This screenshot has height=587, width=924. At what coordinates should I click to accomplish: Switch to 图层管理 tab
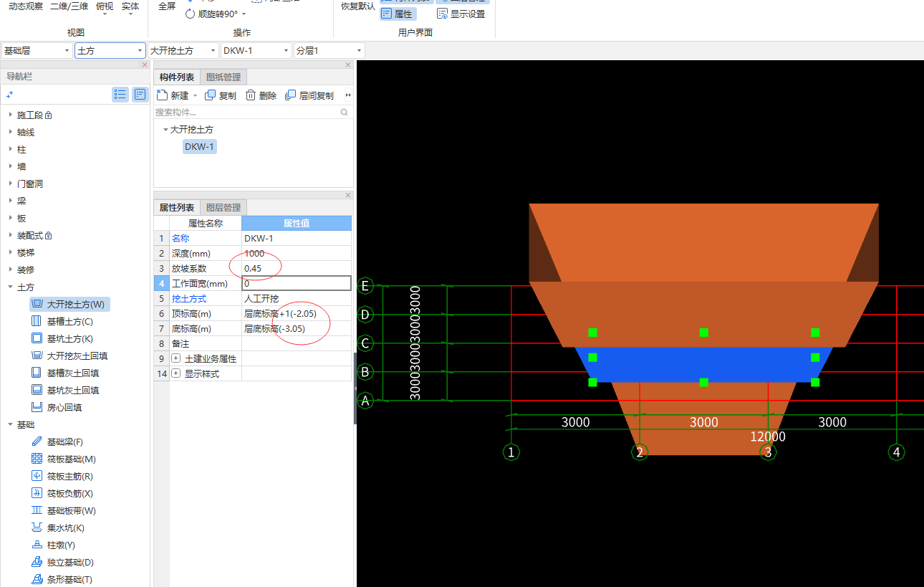pyautogui.click(x=223, y=208)
